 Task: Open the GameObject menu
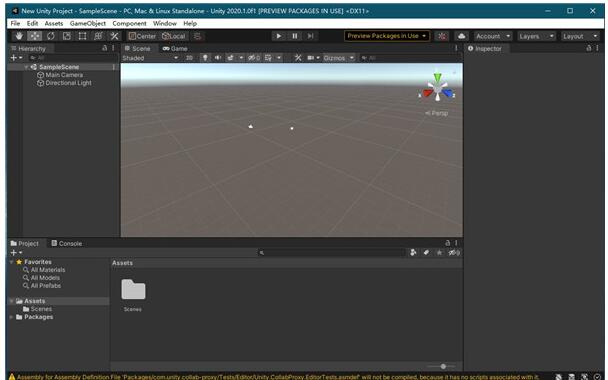88,23
